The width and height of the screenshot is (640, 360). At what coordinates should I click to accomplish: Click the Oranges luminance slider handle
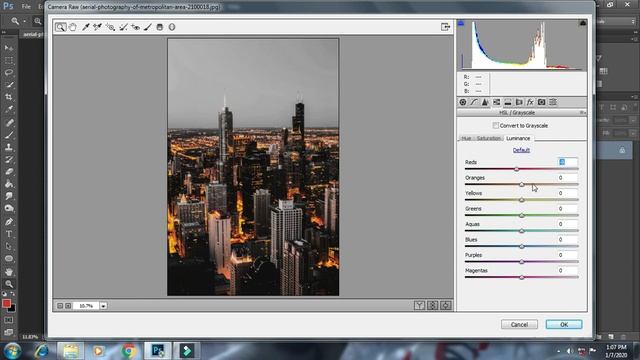tap(522, 184)
